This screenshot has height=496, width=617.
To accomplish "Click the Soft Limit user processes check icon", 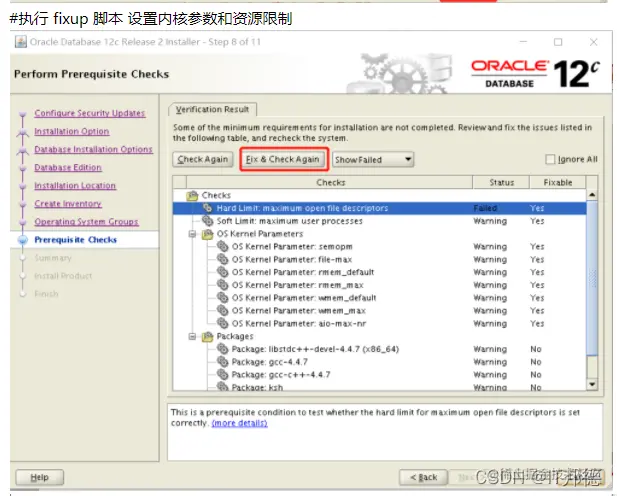I will coord(208,221).
